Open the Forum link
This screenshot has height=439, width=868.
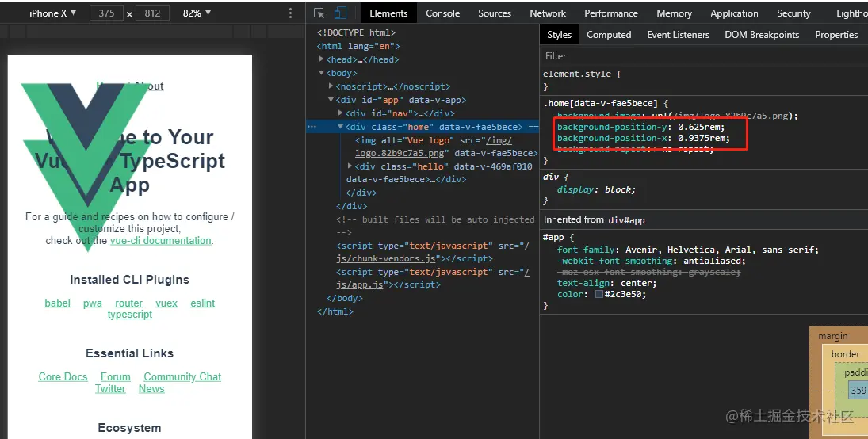click(x=115, y=376)
